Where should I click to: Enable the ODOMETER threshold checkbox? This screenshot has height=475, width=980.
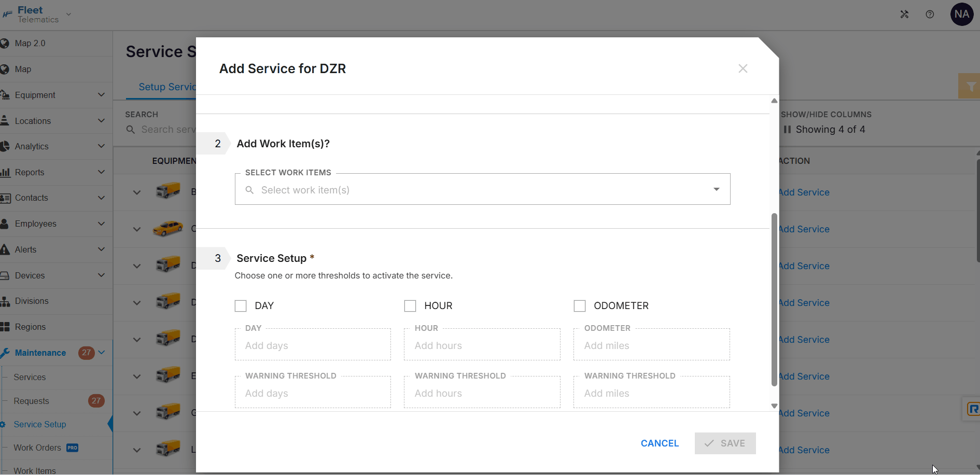580,306
